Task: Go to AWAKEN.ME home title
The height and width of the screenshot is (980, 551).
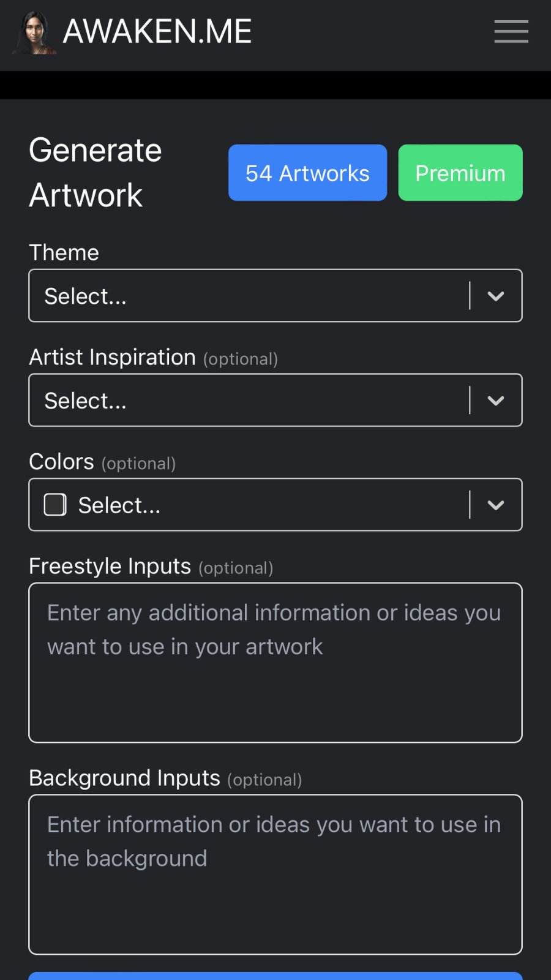Action: [x=157, y=32]
